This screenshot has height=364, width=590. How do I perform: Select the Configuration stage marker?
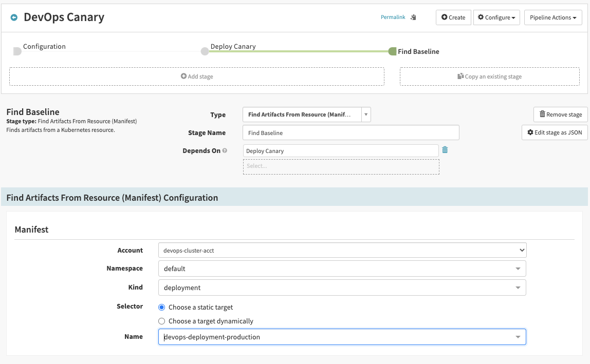[x=17, y=51]
